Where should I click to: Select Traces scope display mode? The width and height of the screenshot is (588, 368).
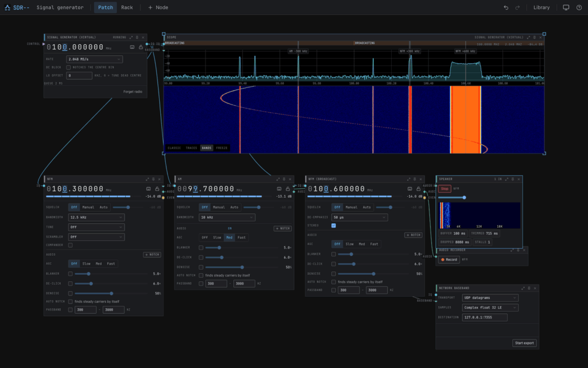tap(191, 148)
